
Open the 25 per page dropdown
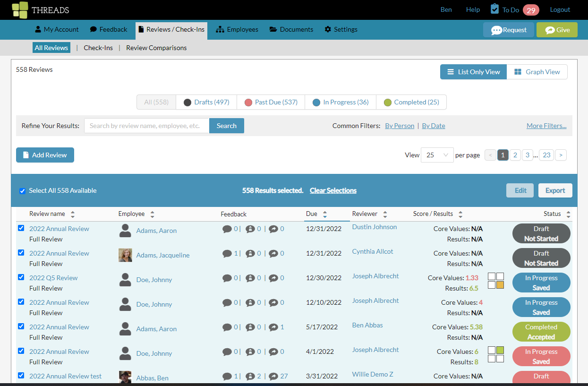tap(437, 155)
